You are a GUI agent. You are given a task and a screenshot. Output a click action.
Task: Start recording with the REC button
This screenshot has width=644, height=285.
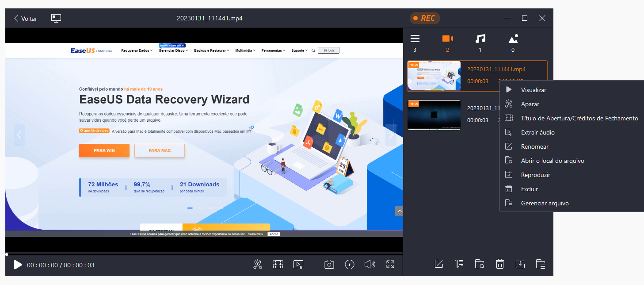point(424,18)
